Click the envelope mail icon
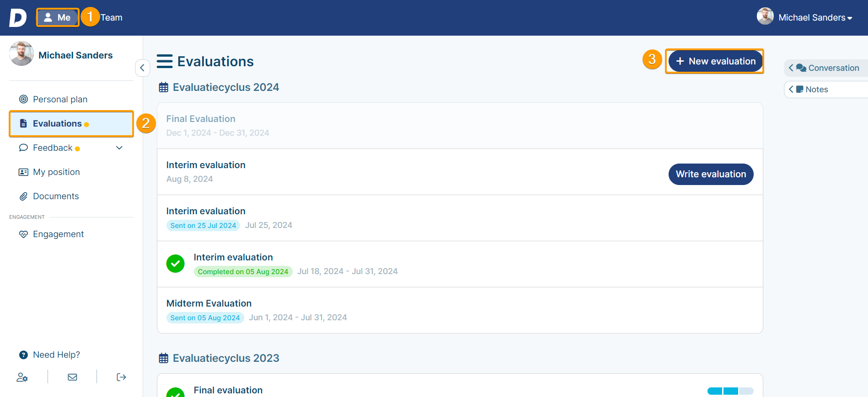Image resolution: width=868 pixels, height=397 pixels. click(72, 377)
